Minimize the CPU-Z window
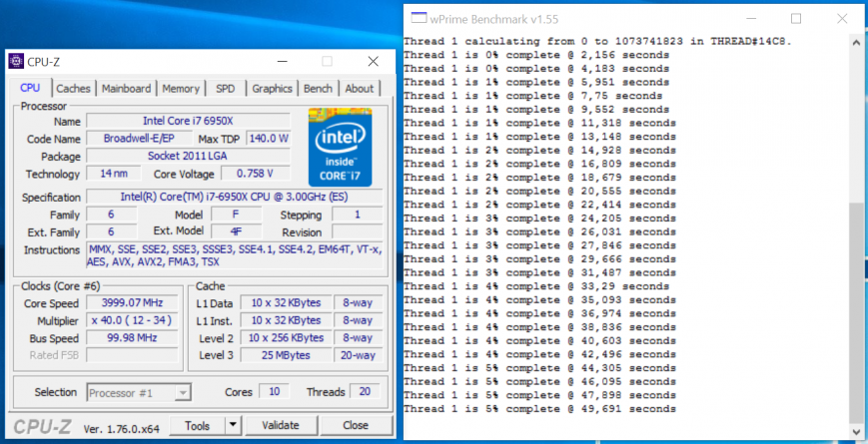 click(282, 62)
